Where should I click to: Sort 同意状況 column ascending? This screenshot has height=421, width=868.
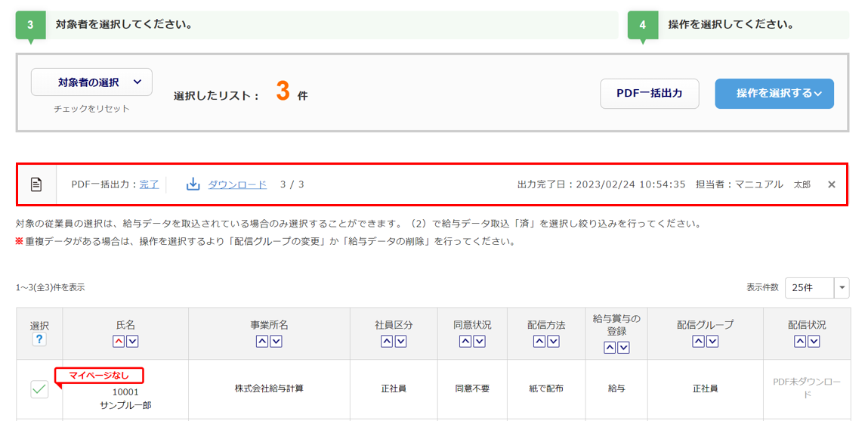point(465,342)
